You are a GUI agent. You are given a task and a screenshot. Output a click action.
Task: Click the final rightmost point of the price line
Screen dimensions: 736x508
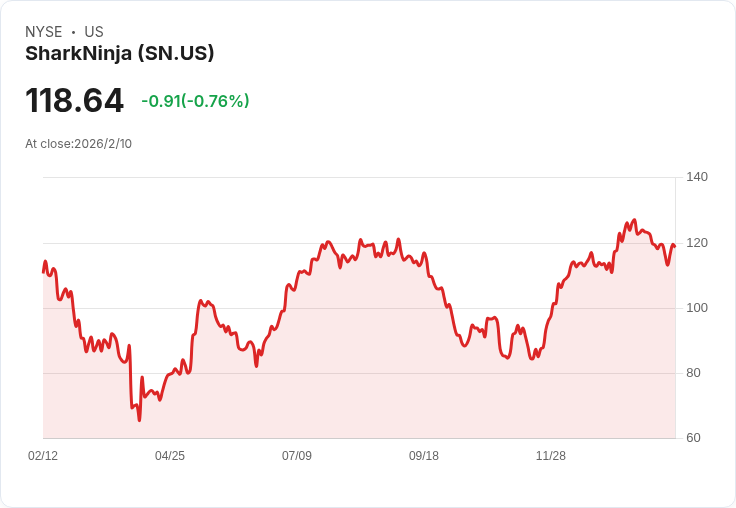(675, 246)
